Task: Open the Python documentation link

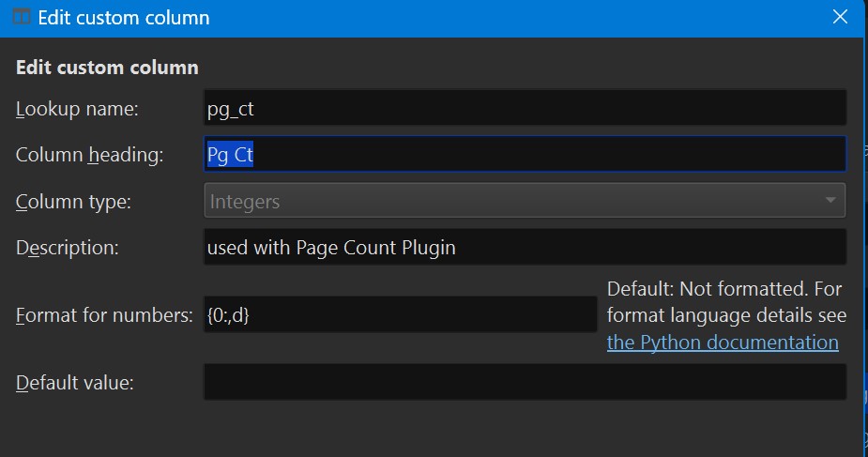Action: point(723,343)
